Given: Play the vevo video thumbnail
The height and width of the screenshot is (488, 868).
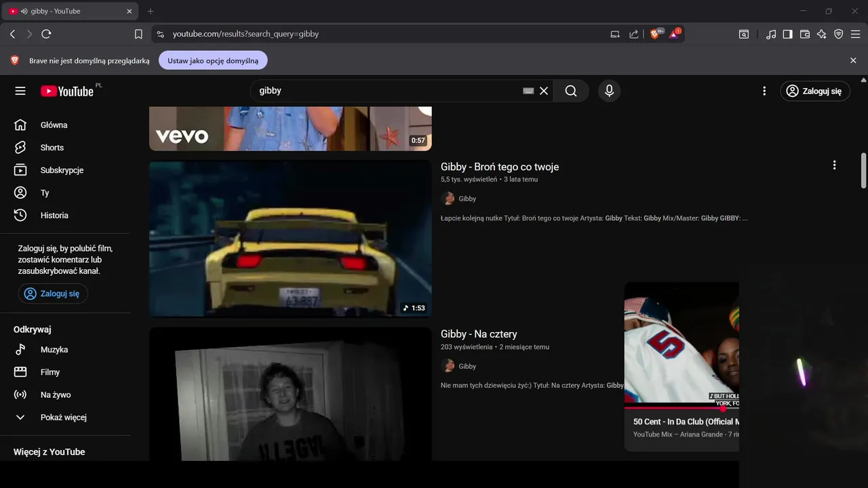Looking at the screenshot, I should 290,129.
